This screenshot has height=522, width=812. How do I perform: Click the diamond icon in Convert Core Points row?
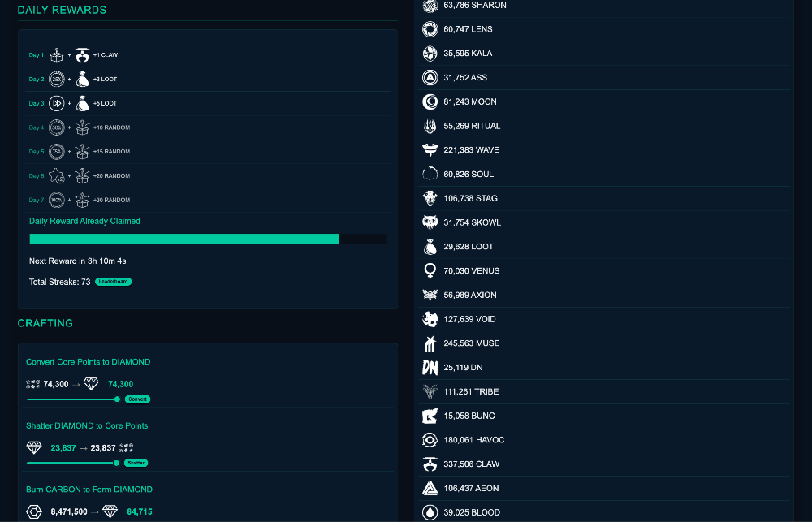tap(91, 384)
